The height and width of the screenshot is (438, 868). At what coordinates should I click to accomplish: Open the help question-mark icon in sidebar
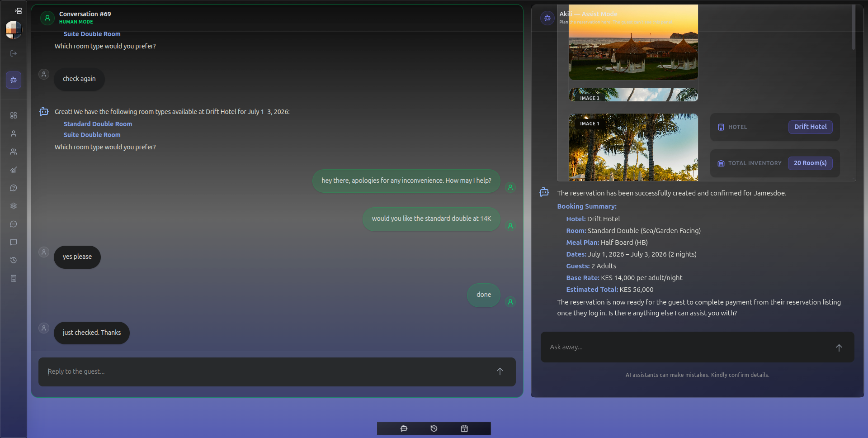pyautogui.click(x=14, y=188)
